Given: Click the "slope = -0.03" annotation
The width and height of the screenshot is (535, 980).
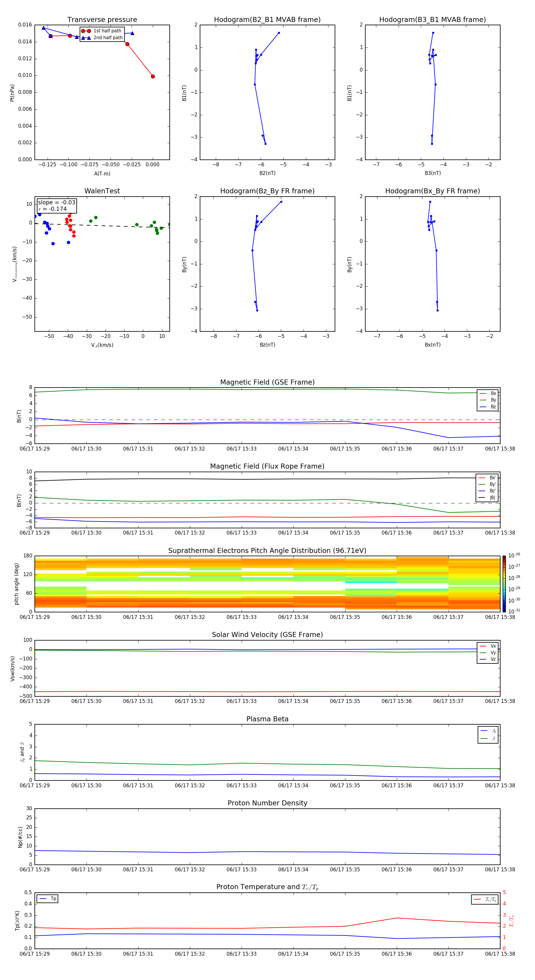Looking at the screenshot, I should point(56,203).
